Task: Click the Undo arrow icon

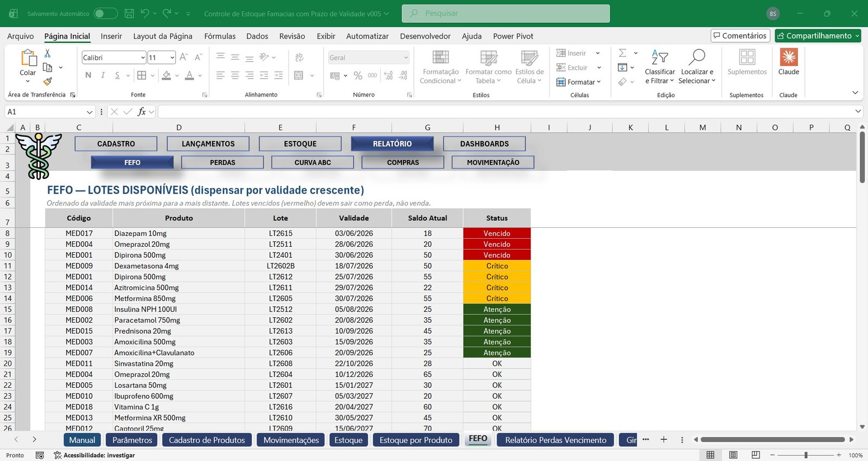Action: tap(145, 14)
